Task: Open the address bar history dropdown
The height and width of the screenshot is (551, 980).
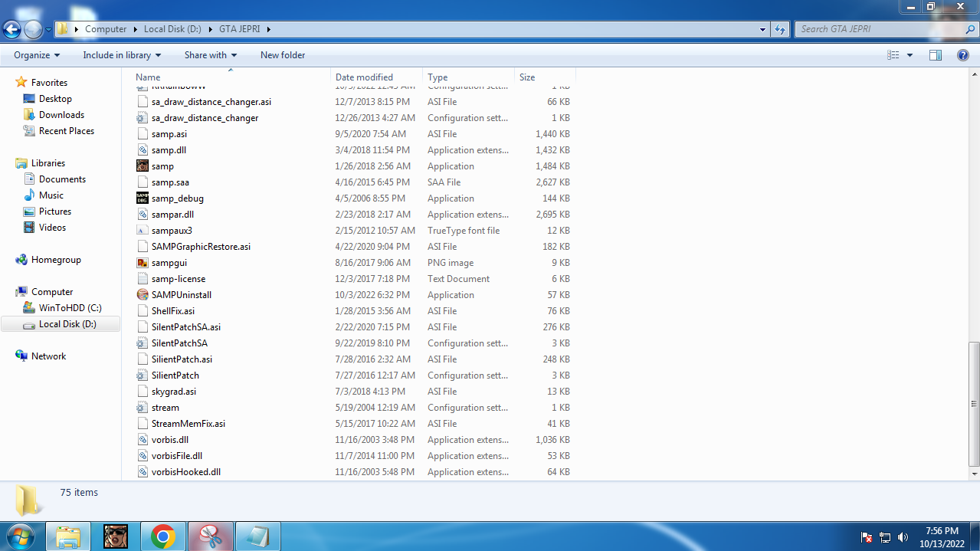Action: [x=762, y=29]
